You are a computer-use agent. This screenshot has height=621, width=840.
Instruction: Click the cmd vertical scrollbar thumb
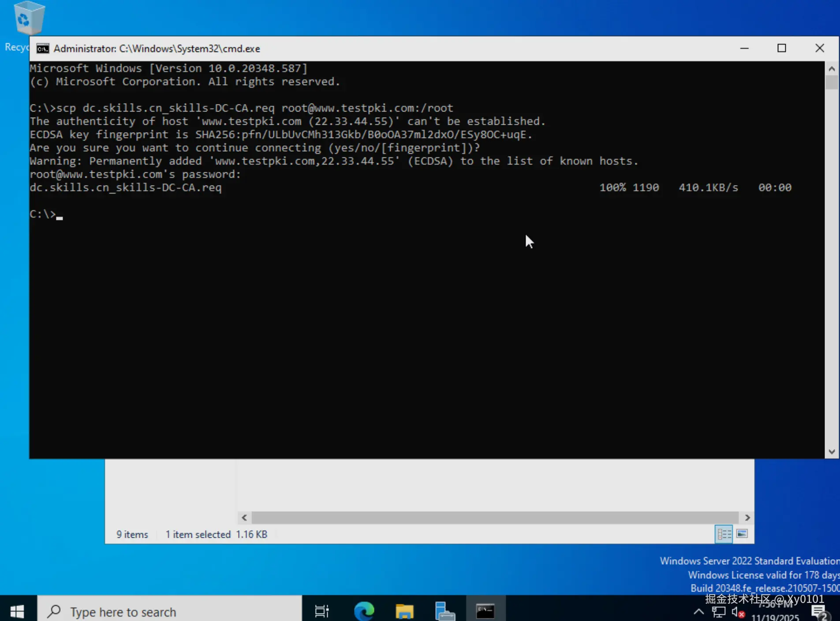[x=832, y=82]
